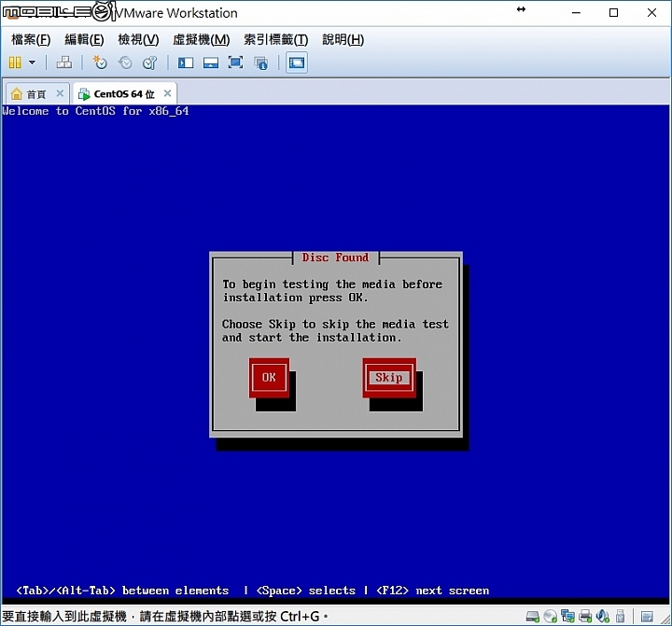Minimize the VMware Workstation window

pos(576,13)
